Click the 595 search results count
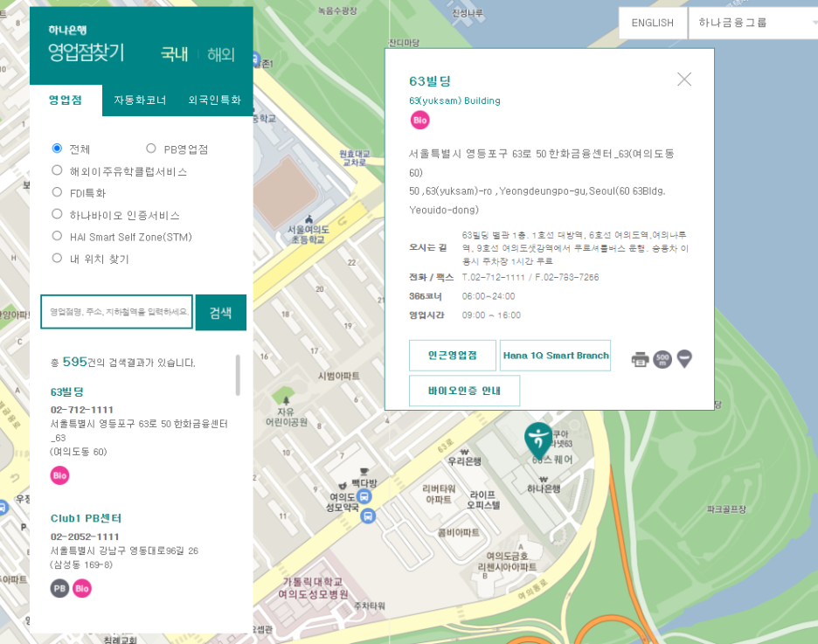Viewport: 818px width, 644px height. point(74,362)
